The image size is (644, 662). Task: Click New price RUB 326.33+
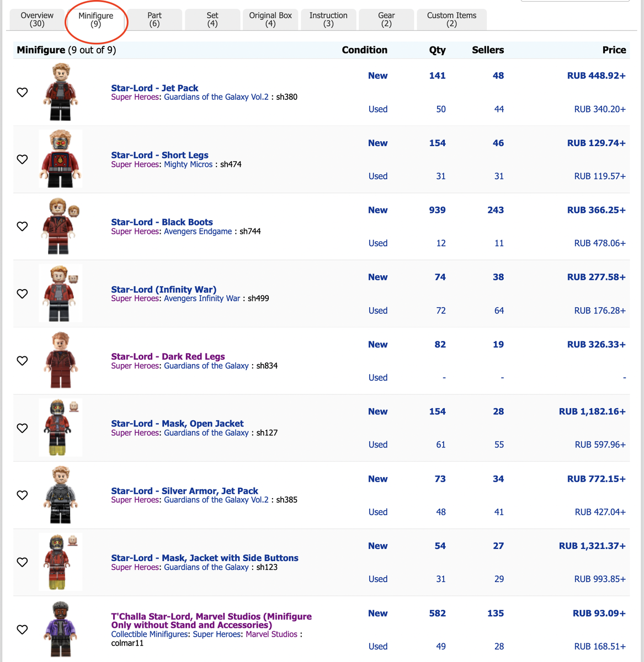tap(597, 344)
